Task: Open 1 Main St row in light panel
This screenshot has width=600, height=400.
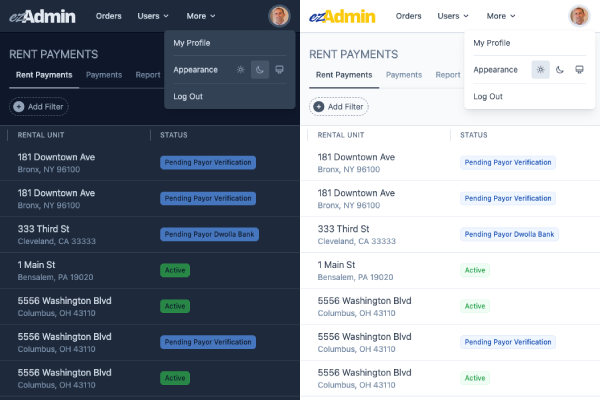Action: pyautogui.click(x=450, y=271)
